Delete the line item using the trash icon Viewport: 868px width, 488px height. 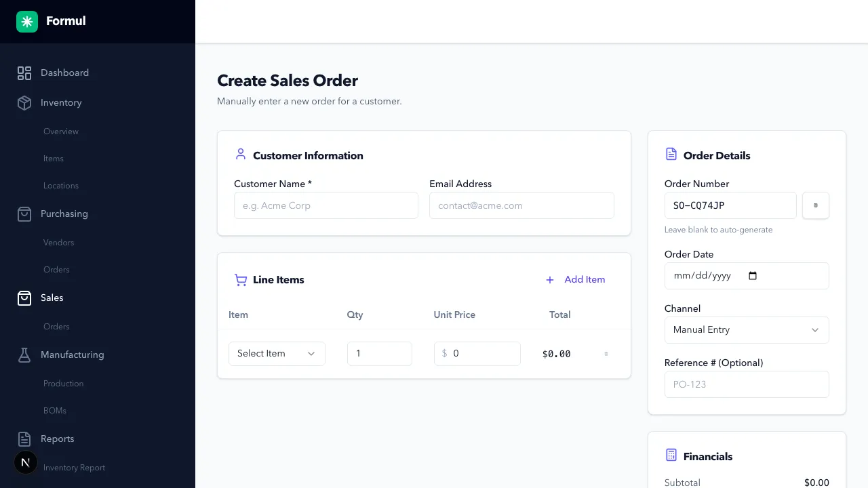[x=606, y=353]
